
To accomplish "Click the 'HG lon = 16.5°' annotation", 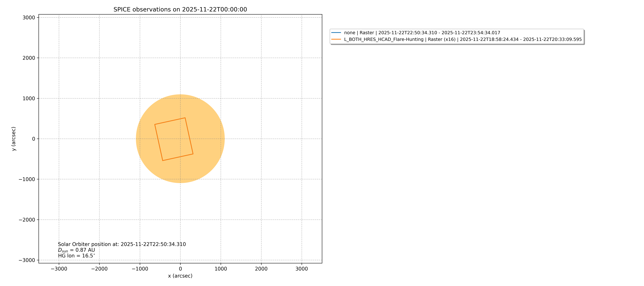I will pos(76,256).
